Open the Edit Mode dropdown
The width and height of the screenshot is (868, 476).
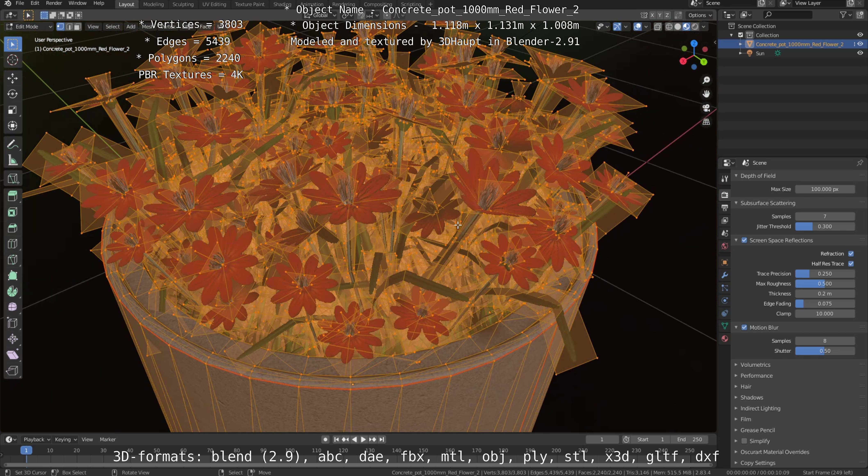tap(29, 27)
